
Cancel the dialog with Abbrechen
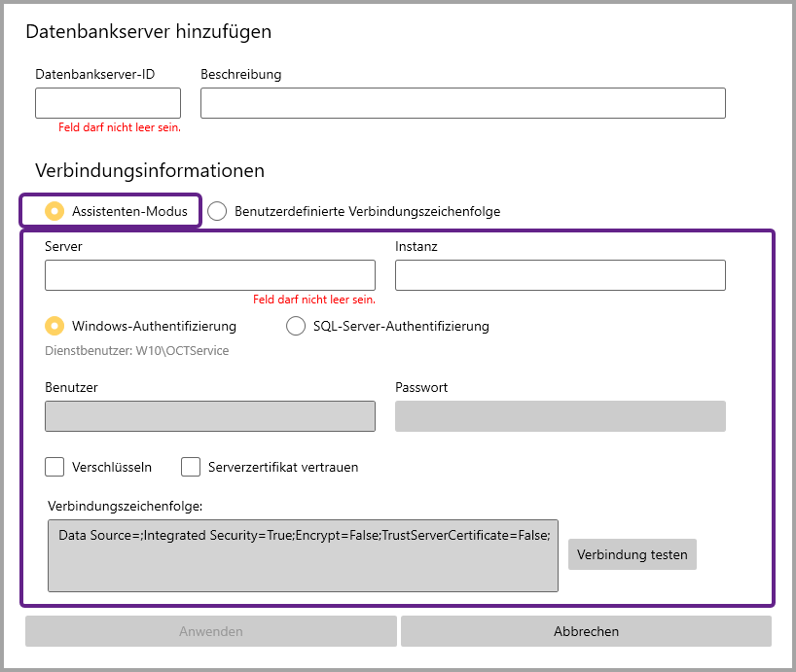(x=586, y=631)
